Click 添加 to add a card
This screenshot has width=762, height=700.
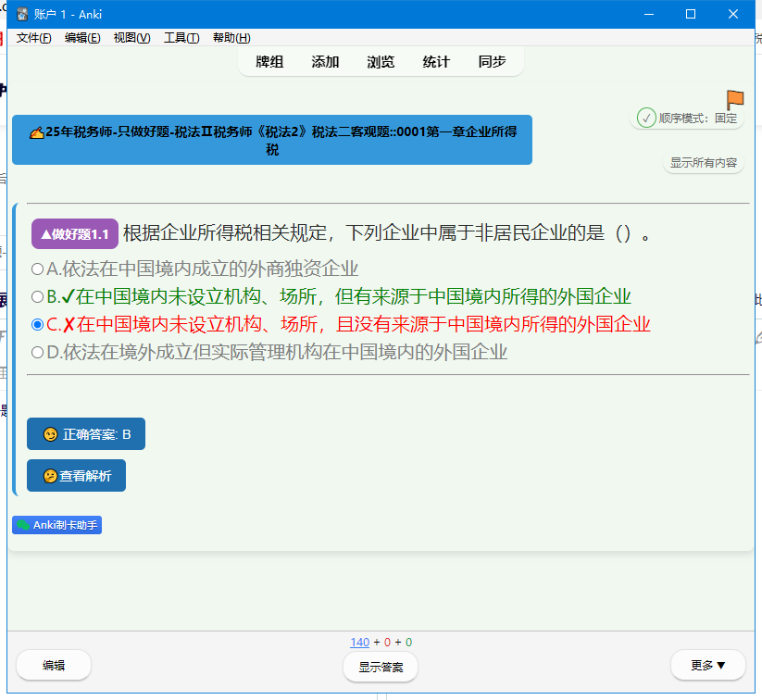coord(325,62)
